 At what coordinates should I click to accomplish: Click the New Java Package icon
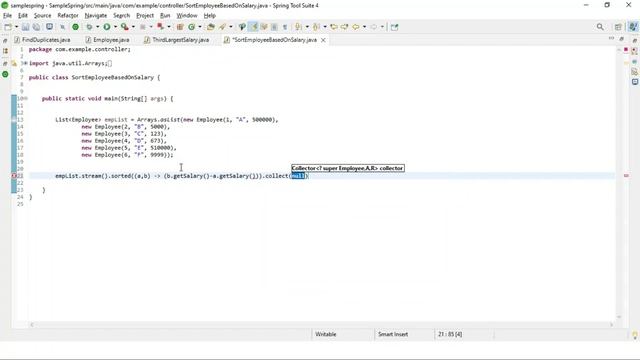click(x=180, y=27)
